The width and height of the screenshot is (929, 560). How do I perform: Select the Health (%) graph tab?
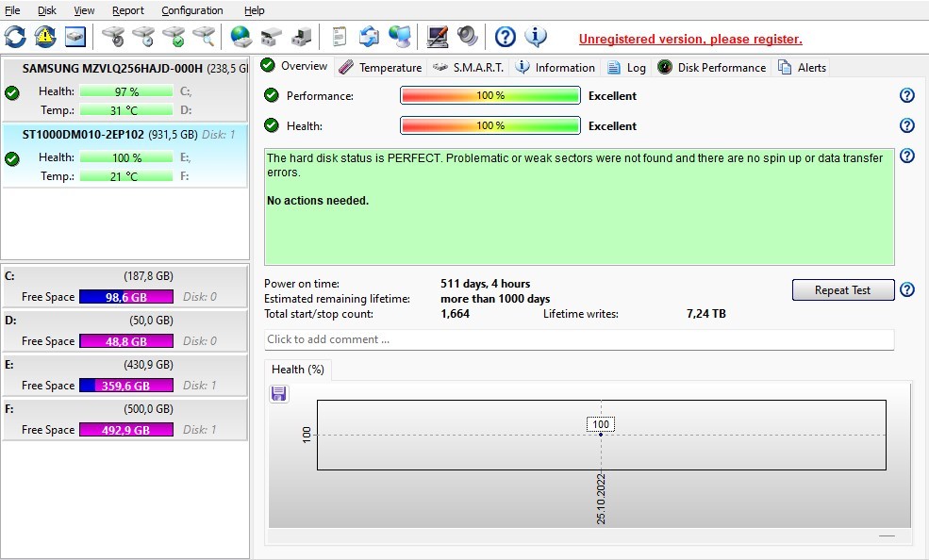click(x=297, y=370)
